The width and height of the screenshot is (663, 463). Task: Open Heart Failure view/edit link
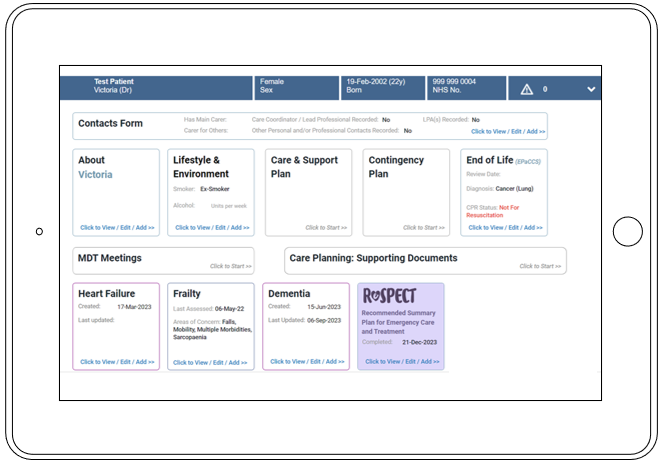(x=117, y=362)
